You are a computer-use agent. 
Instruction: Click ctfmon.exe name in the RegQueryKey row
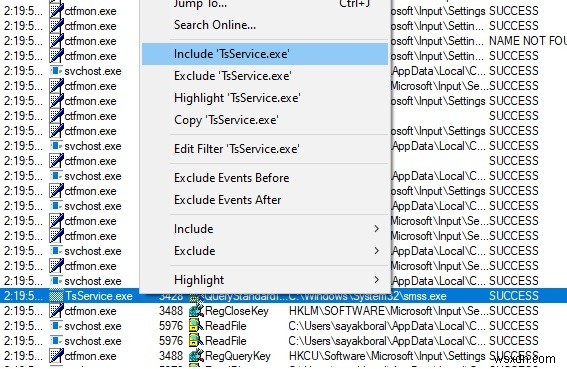tap(90, 356)
